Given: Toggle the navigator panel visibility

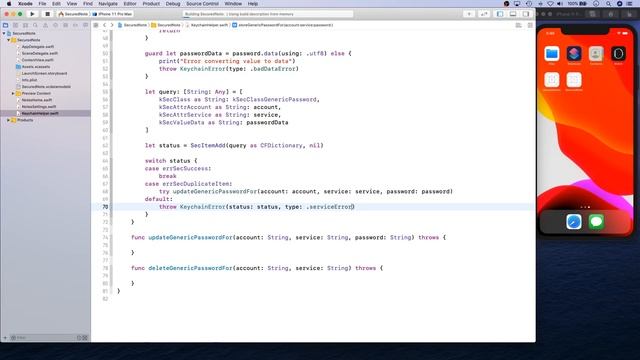Looking at the screenshot, I should pos(500,14).
